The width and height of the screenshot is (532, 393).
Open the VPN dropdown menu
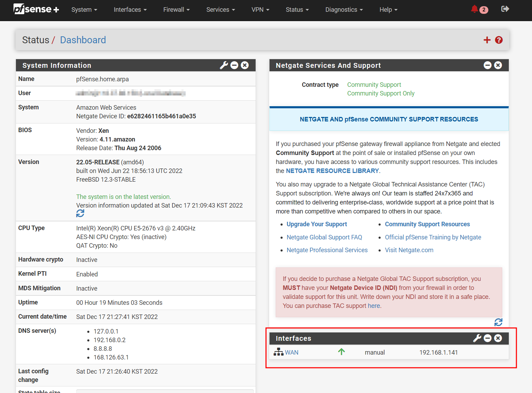pos(260,10)
